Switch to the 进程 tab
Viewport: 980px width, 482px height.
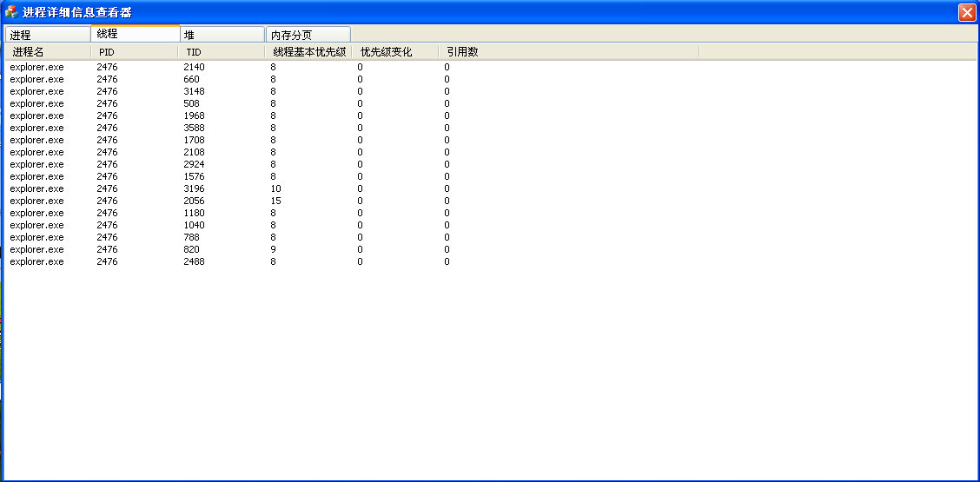[x=48, y=35]
